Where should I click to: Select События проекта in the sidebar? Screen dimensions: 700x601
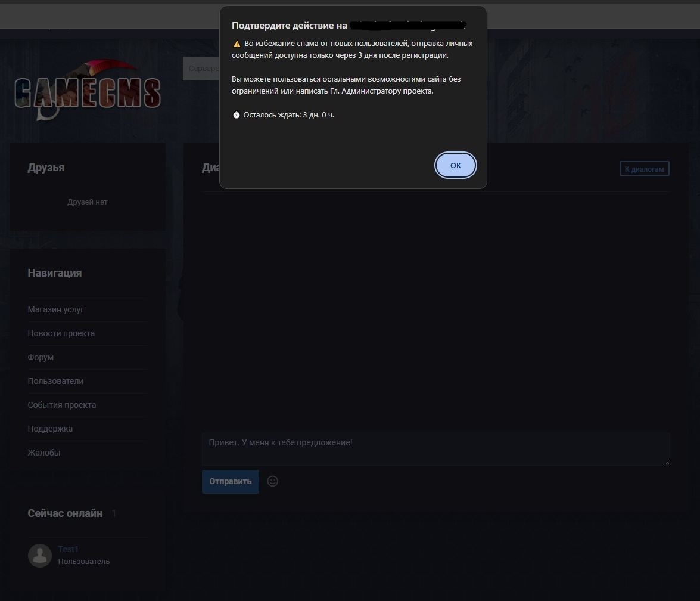coord(62,405)
